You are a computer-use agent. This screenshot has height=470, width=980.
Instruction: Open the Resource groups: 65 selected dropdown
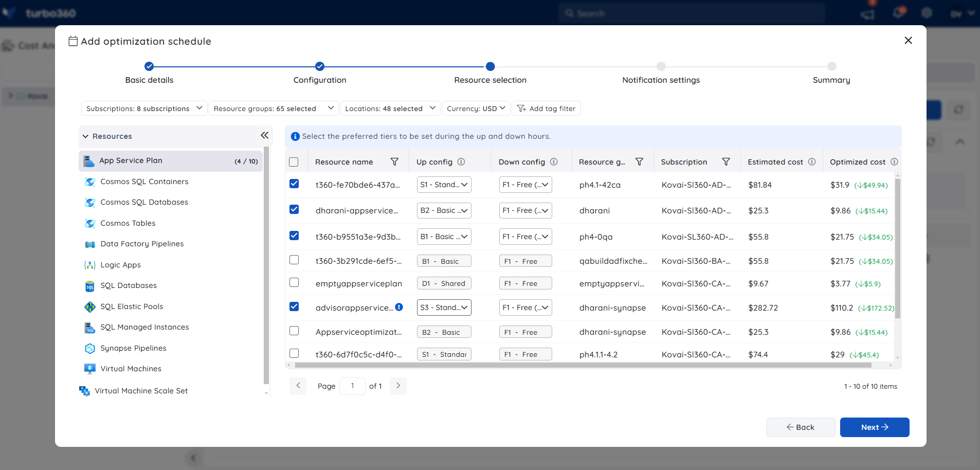[x=274, y=109]
